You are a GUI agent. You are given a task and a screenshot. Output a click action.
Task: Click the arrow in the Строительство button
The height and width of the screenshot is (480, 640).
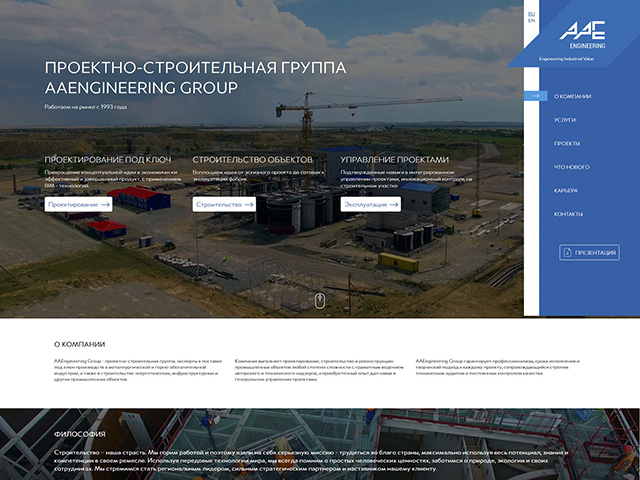pos(249,204)
